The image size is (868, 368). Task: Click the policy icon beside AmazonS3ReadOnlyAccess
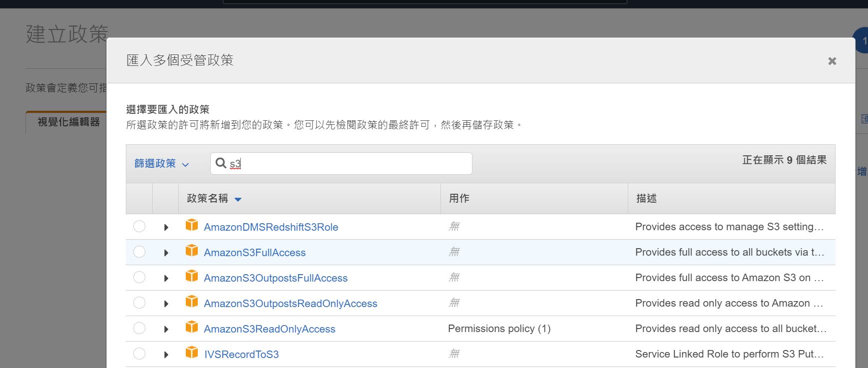192,327
